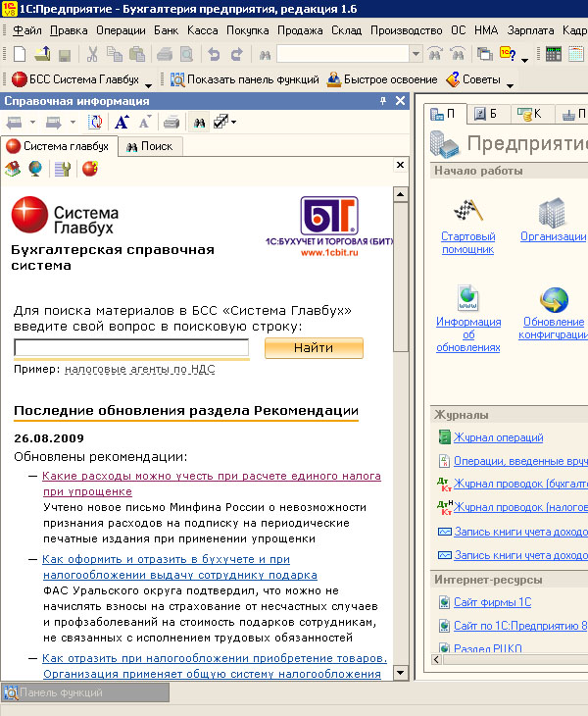588x716 pixels.
Task: Open Стартовый помощник checkered flag icon
Action: tap(468, 211)
